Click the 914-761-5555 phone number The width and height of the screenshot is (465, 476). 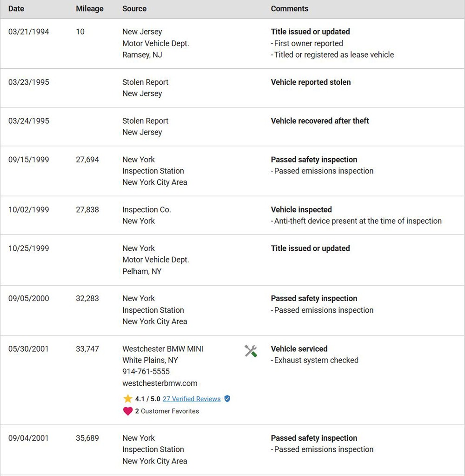[x=146, y=372]
